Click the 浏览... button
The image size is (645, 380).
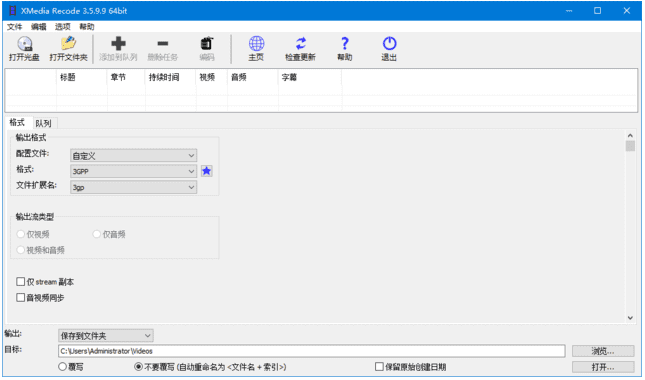pos(603,351)
